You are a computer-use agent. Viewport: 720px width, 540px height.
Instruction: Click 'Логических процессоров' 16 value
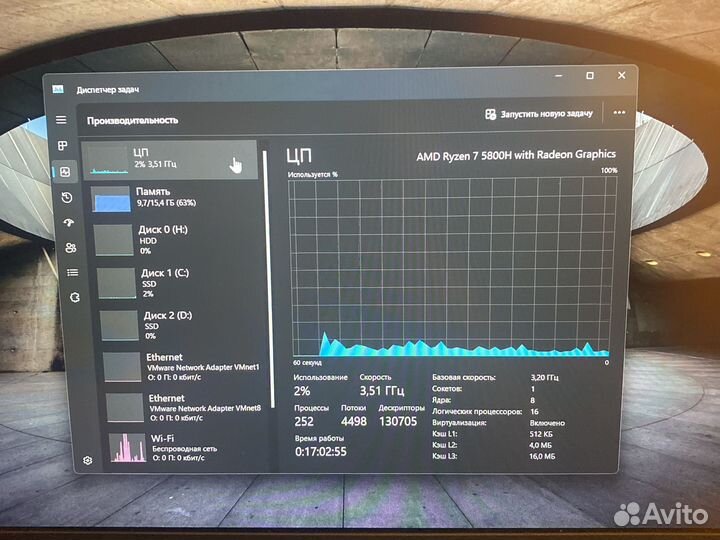(534, 411)
